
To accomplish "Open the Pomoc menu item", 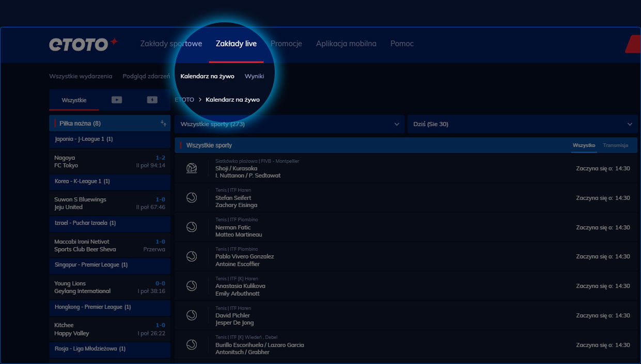I will click(x=402, y=44).
